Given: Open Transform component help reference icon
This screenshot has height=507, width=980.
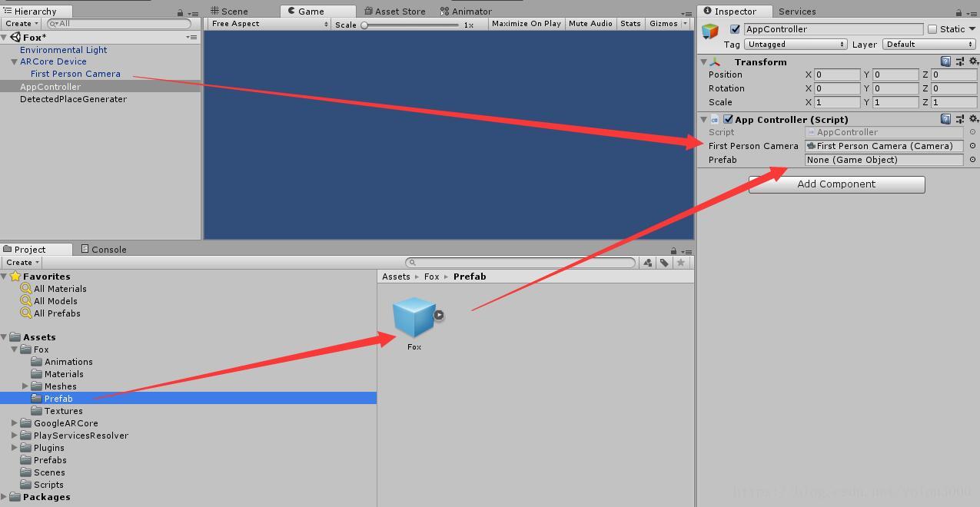Looking at the screenshot, I should point(945,61).
